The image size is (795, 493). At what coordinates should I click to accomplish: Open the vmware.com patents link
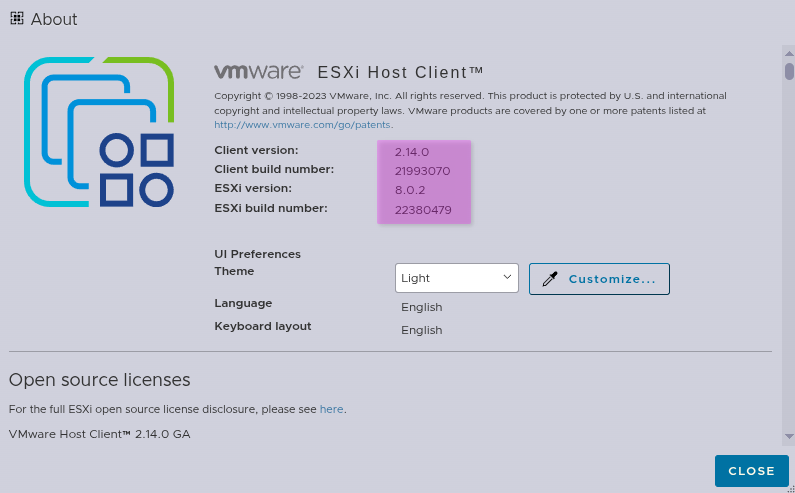(x=303, y=125)
